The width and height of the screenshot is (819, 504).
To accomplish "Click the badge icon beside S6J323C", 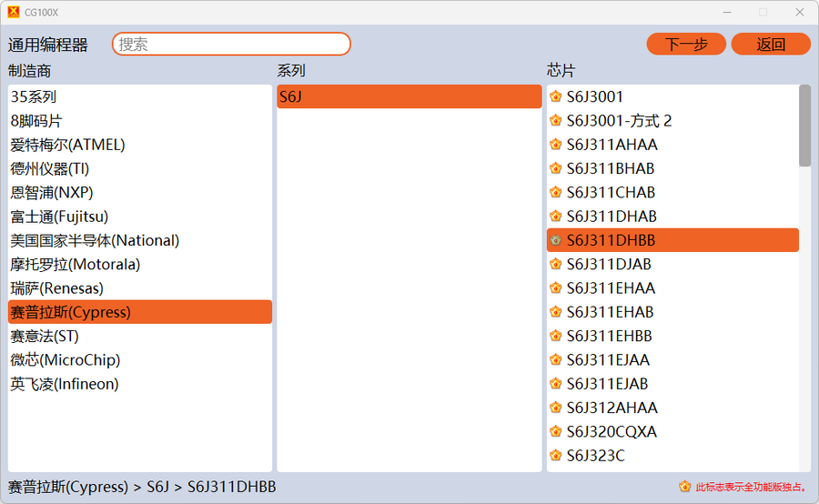I will (556, 456).
